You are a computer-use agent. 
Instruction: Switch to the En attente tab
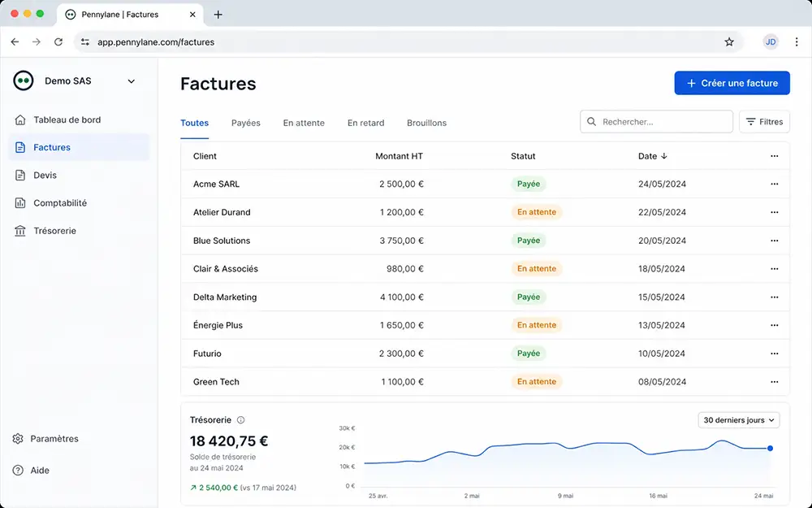[304, 123]
